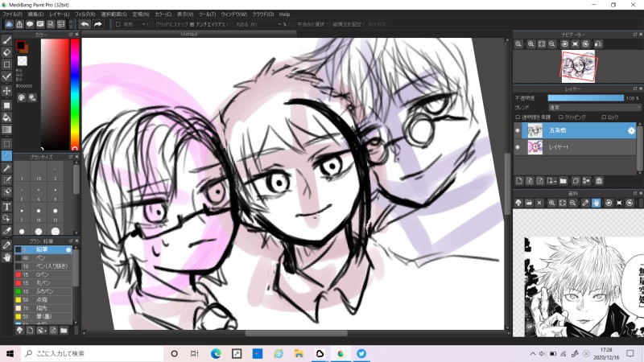The width and height of the screenshot is (644, 362).
Task: Duplicate the layer in Layer panel
Action: coord(576,181)
